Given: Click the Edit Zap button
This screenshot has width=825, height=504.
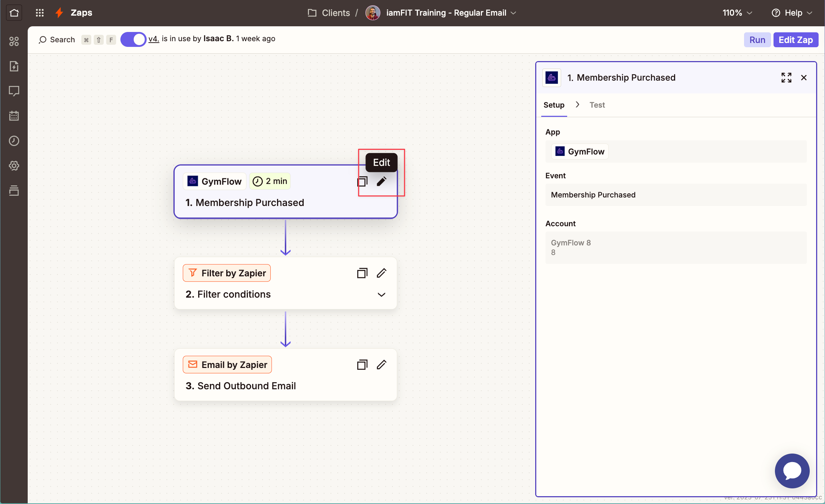Looking at the screenshot, I should (x=796, y=40).
